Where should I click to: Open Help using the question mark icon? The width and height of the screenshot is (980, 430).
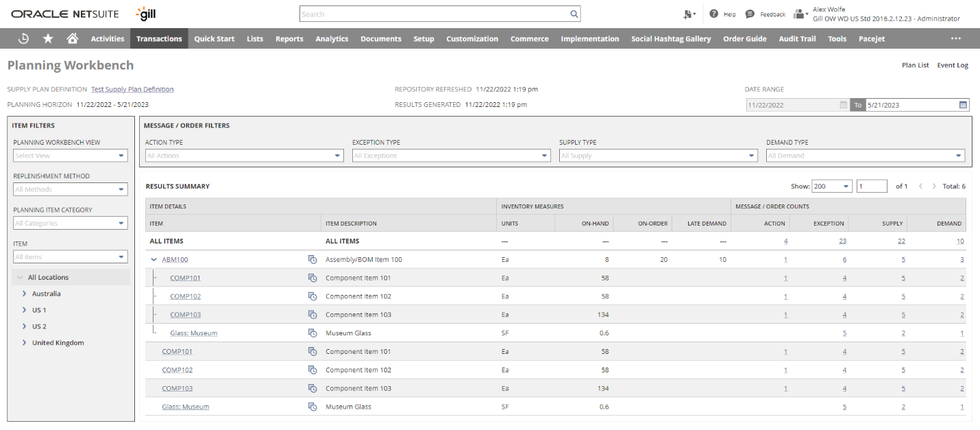click(714, 13)
